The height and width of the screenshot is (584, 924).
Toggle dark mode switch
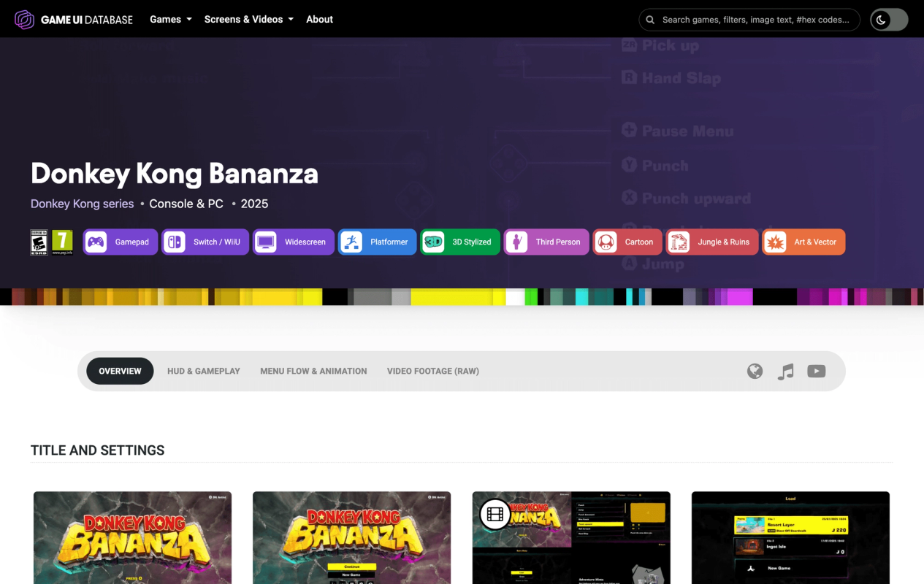[889, 20]
